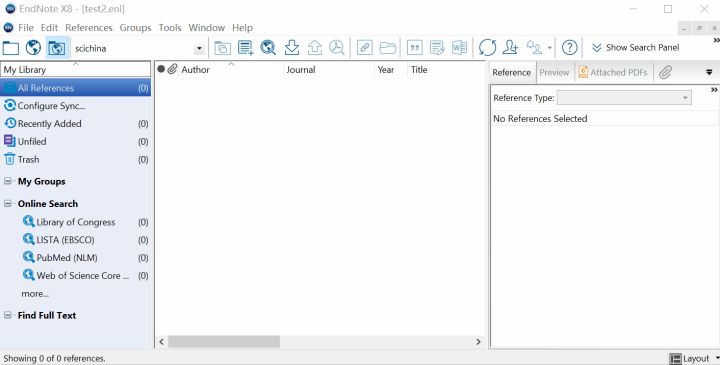720x365 pixels.
Task: Click Activity Feed person icon
Action: [x=534, y=48]
